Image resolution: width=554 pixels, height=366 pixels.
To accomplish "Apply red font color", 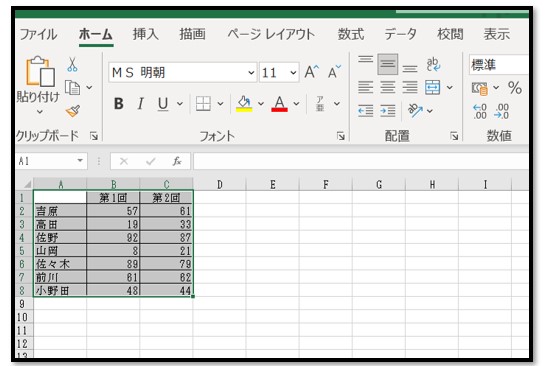I will [x=279, y=104].
